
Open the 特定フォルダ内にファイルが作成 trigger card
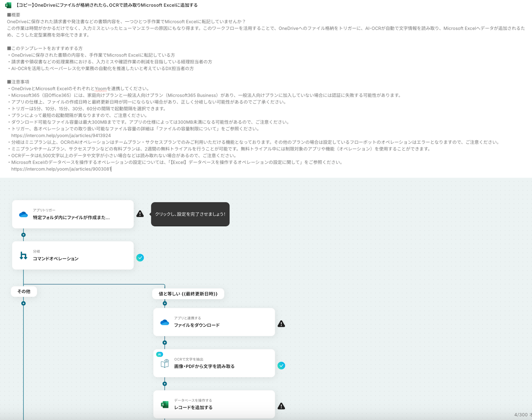[x=73, y=214]
